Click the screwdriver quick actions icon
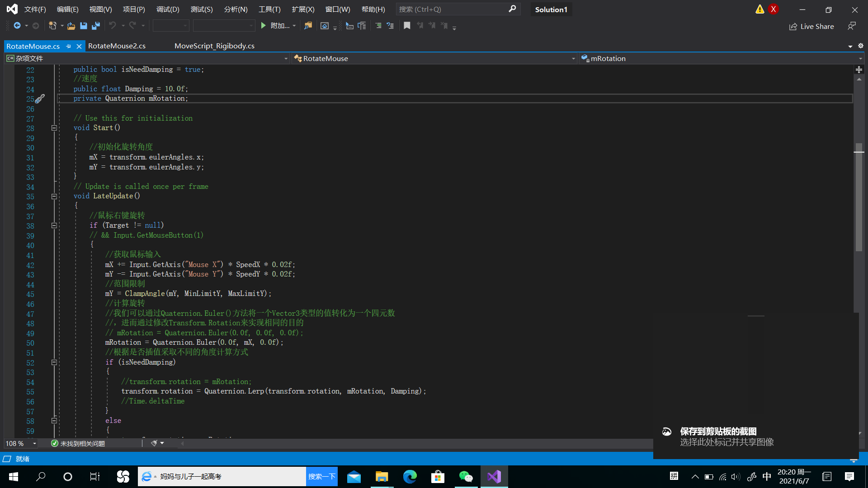 (40, 99)
